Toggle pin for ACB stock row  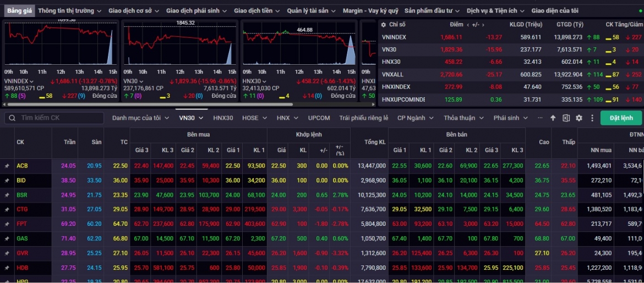[7, 166]
